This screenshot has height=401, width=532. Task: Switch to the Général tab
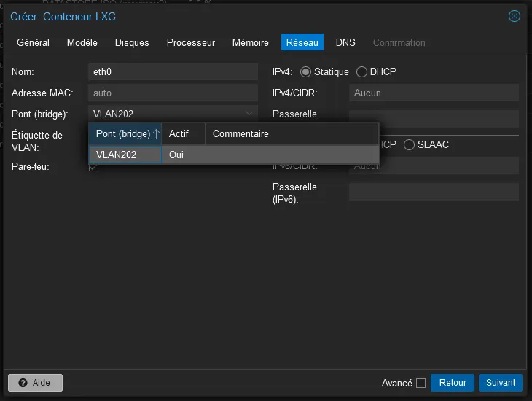(33, 42)
